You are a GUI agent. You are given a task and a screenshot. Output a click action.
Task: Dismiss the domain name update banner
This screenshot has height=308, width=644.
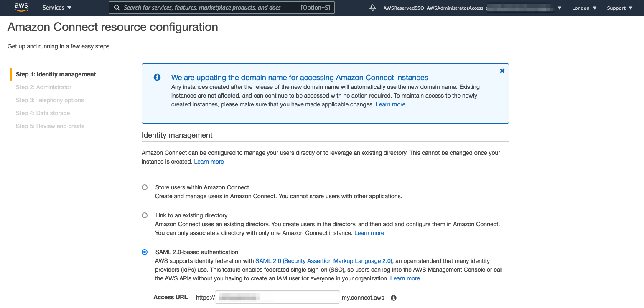502,71
